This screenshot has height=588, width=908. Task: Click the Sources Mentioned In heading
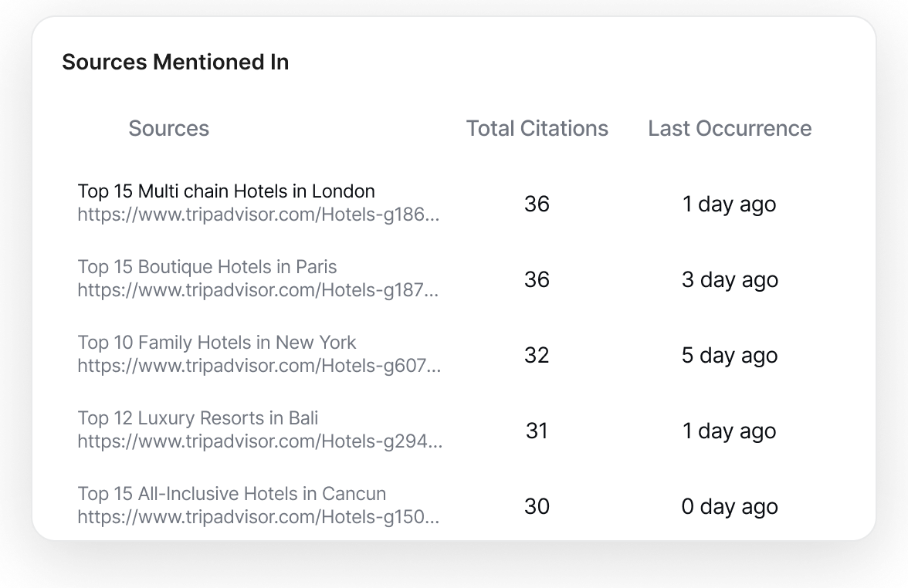175,62
